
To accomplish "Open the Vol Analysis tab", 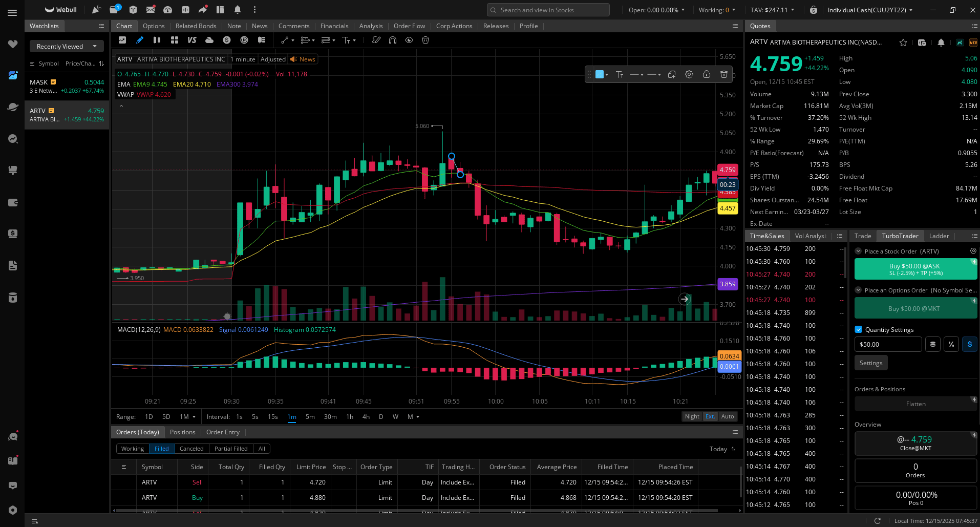I will click(x=810, y=236).
